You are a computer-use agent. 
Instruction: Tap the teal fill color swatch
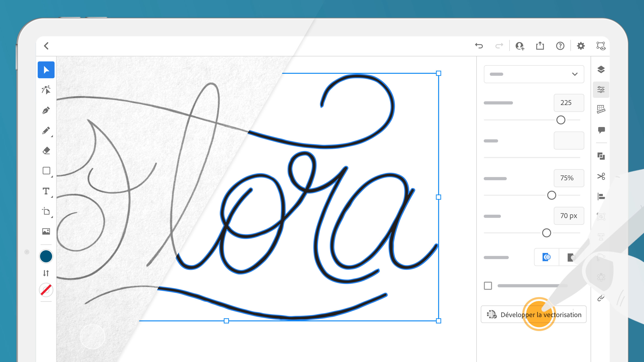[x=46, y=256]
